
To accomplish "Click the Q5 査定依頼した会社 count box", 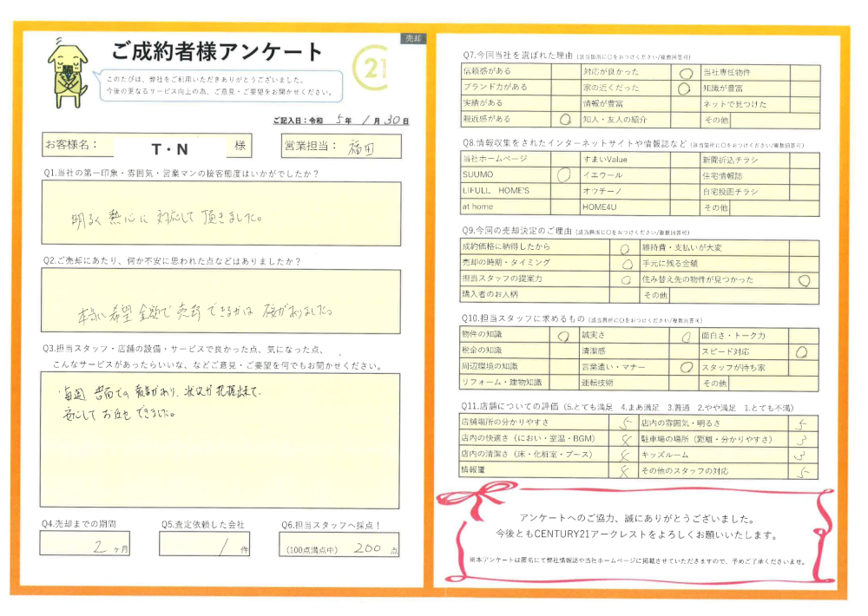I will coord(208,544).
